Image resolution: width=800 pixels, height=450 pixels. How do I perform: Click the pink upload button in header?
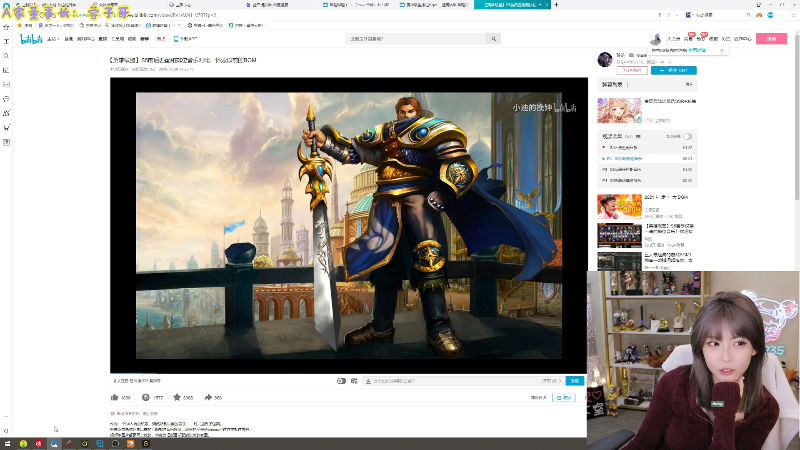coord(771,39)
